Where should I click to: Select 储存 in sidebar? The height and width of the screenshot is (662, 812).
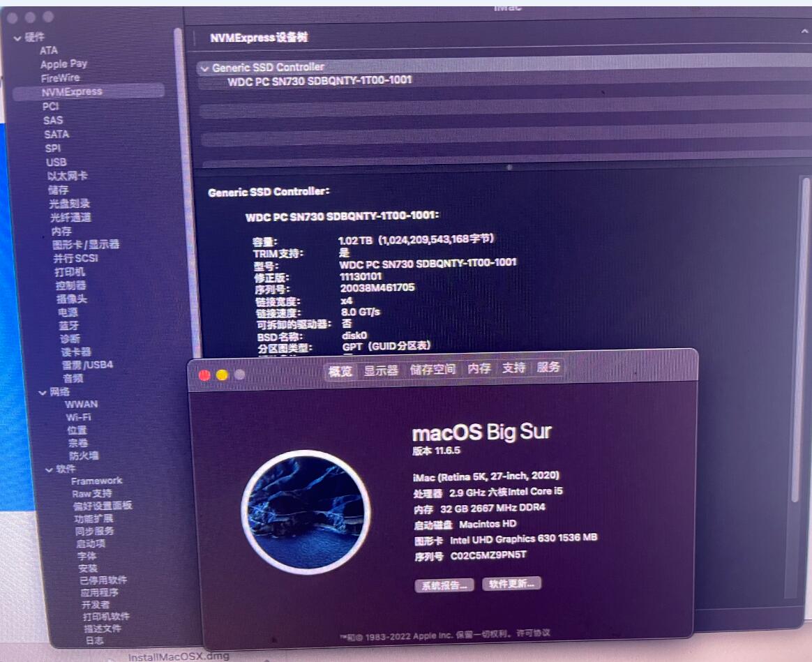[x=58, y=190]
